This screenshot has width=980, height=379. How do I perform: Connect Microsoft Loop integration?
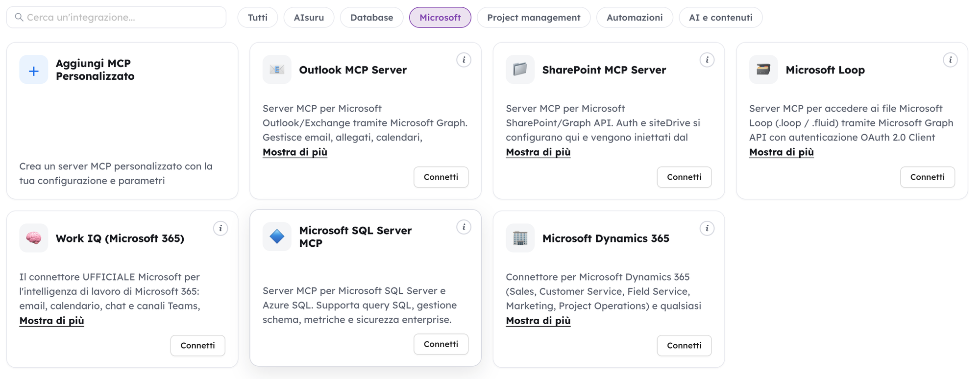928,177
